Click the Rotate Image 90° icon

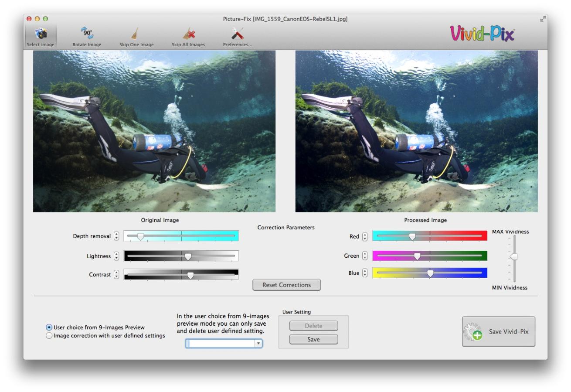click(x=86, y=34)
